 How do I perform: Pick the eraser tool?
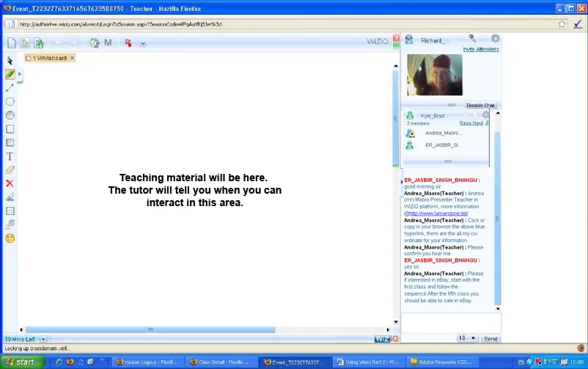[10, 169]
